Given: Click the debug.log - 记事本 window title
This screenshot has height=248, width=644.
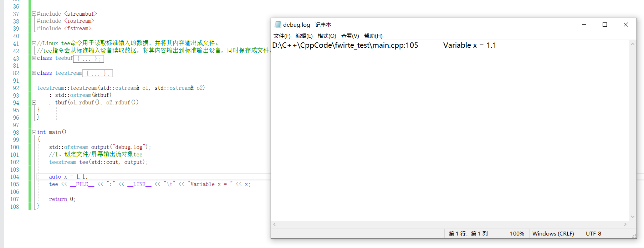Looking at the screenshot, I should click(307, 25).
